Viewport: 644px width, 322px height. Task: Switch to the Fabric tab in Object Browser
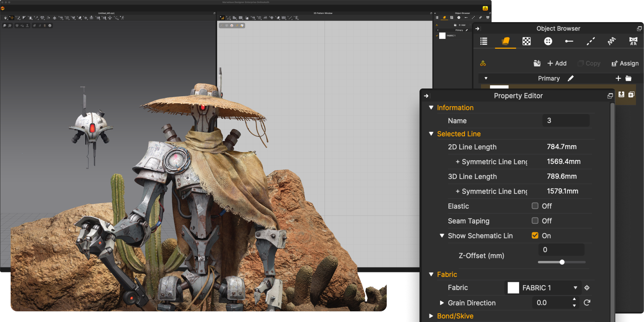point(505,41)
